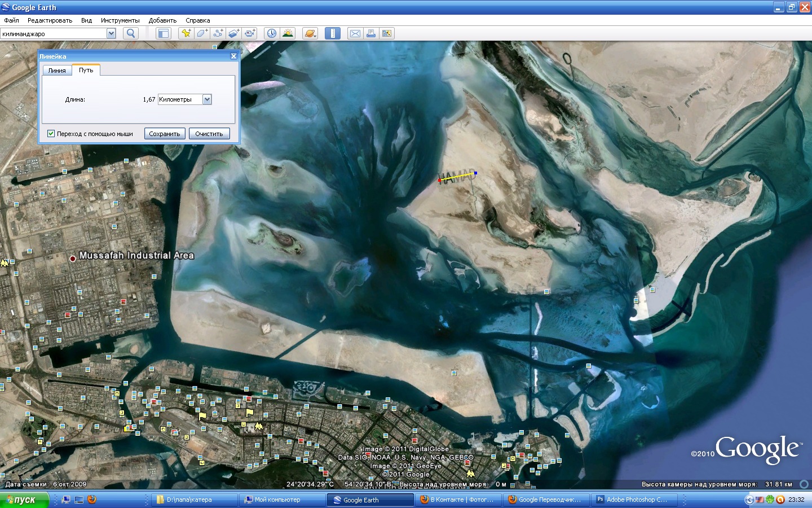The width and height of the screenshot is (812, 508).
Task: Expand the search history dropdown arrow
Action: 111,33
